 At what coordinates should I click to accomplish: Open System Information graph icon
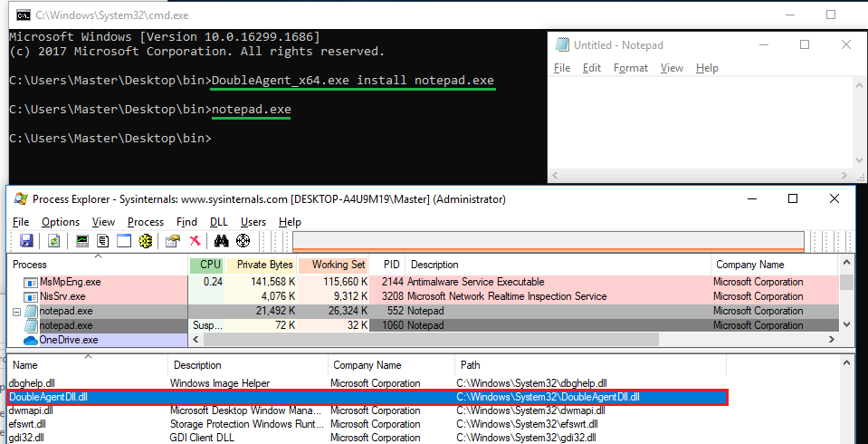[82, 241]
